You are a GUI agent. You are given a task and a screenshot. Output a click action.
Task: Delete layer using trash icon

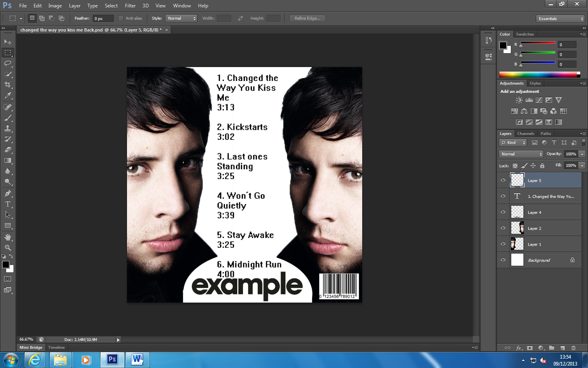coord(573,348)
